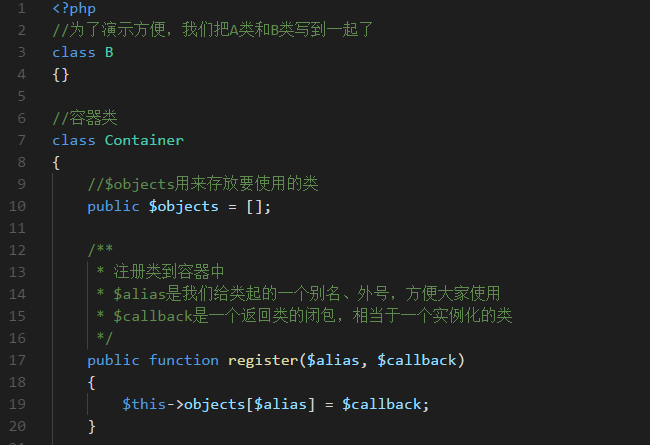Click the 注册类到容器中 comment line

coord(168,272)
